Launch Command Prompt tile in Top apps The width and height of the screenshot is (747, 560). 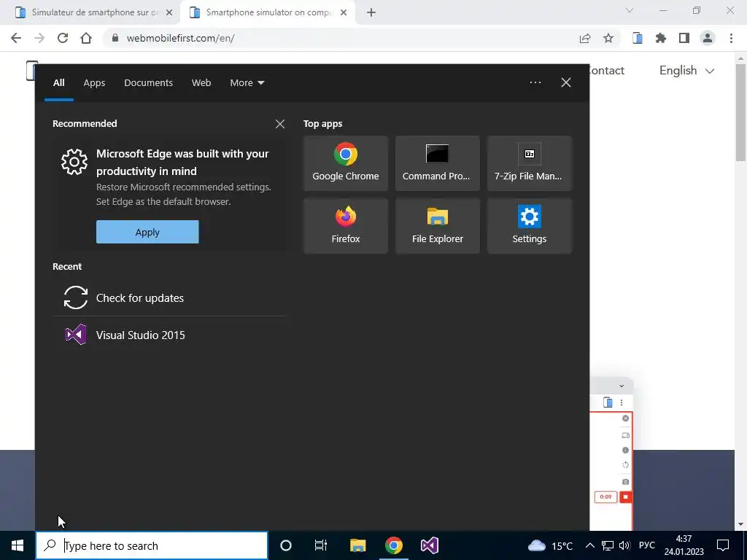[x=438, y=163]
